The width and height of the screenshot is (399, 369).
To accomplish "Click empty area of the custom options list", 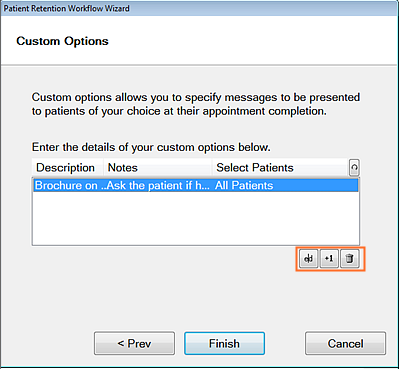I will pos(196,218).
